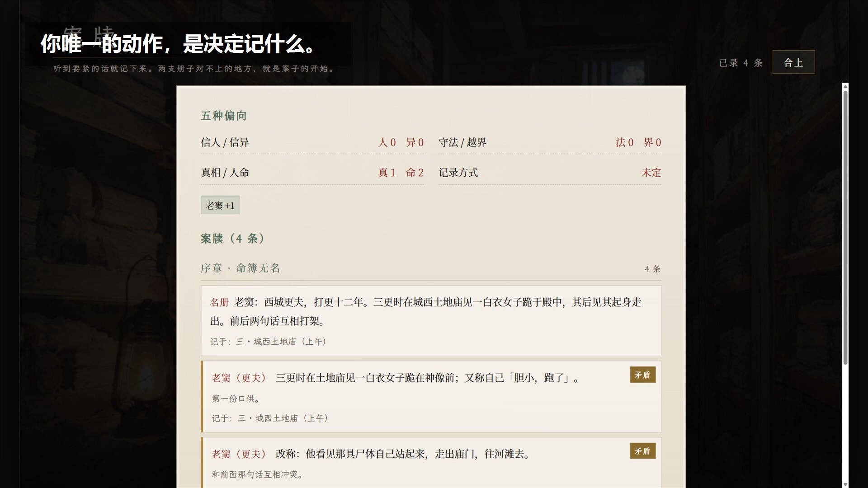Click the 命 2 score value
The image size is (868, 488).
(x=415, y=173)
